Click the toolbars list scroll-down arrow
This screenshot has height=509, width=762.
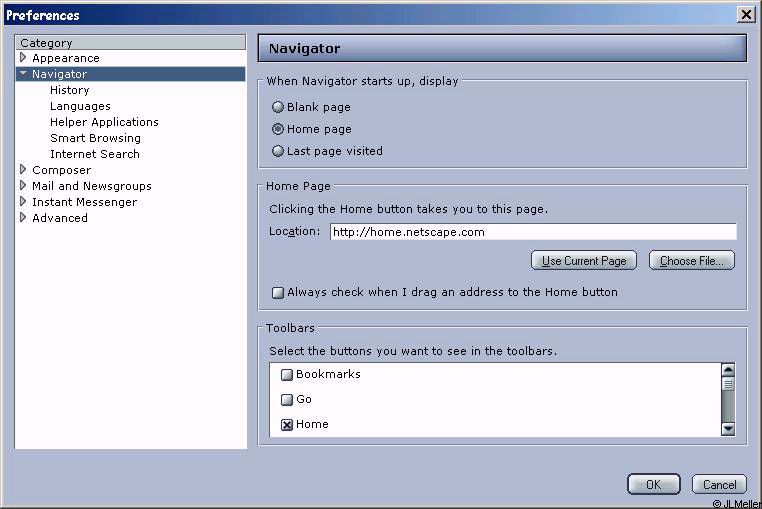click(x=728, y=429)
